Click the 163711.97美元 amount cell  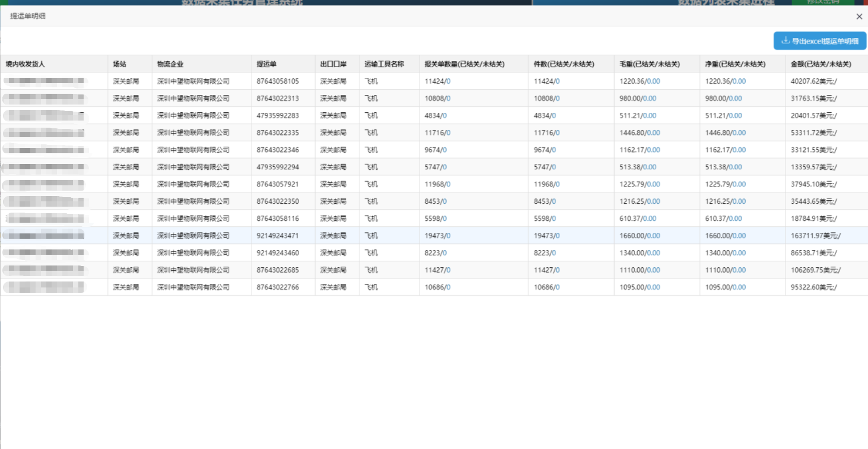coord(815,236)
